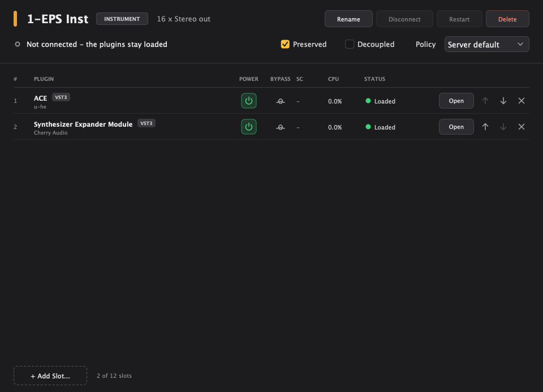Click the u-he vendor label
The width and height of the screenshot is (543, 392).
[x=40, y=107]
